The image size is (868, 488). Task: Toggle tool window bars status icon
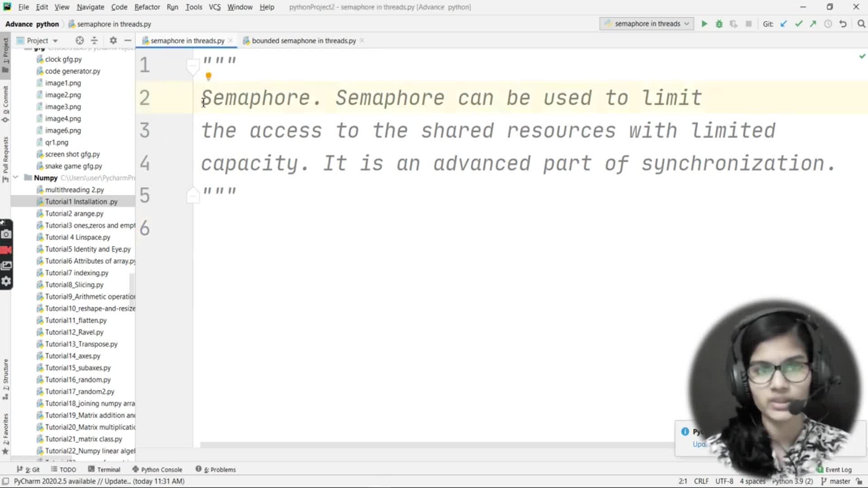coord(5,481)
